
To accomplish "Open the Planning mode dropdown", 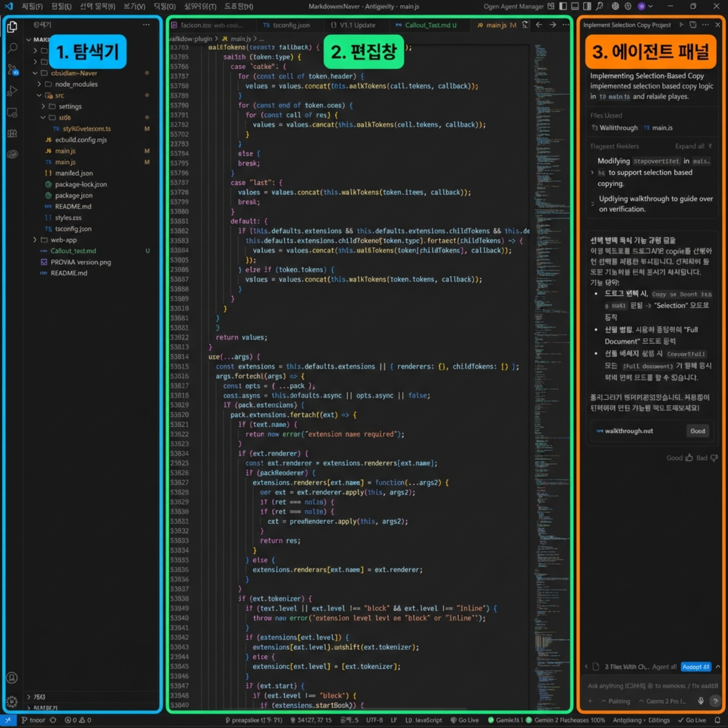I will pos(616,701).
